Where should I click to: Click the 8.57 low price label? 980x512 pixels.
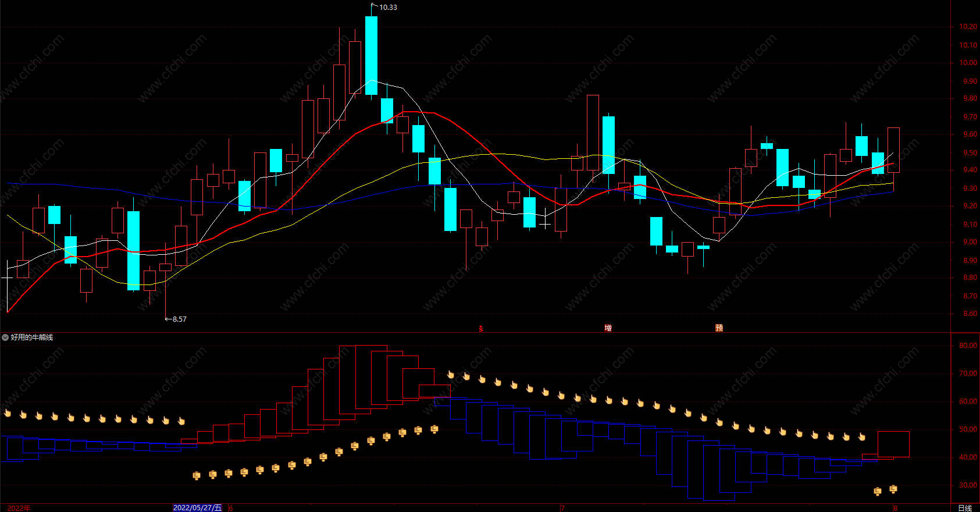(179, 319)
